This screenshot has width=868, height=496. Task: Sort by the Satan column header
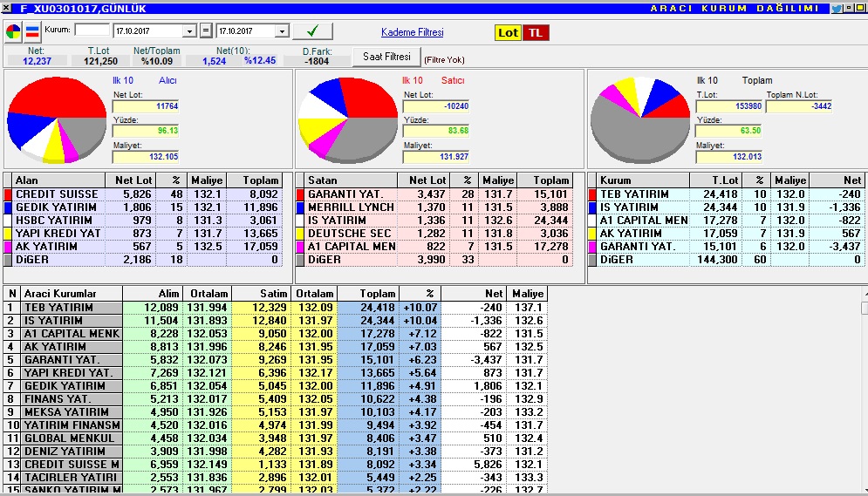[x=351, y=180]
